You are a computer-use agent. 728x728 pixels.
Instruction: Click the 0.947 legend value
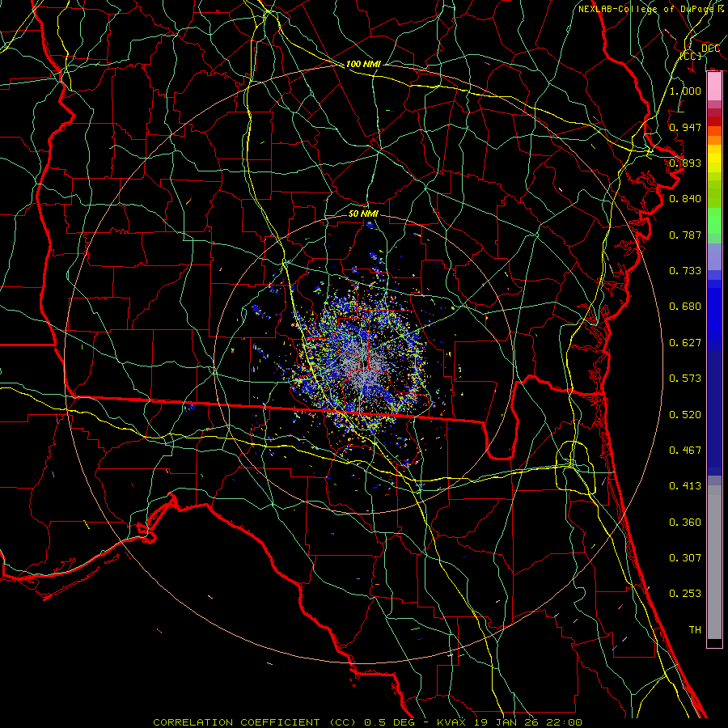685,127
